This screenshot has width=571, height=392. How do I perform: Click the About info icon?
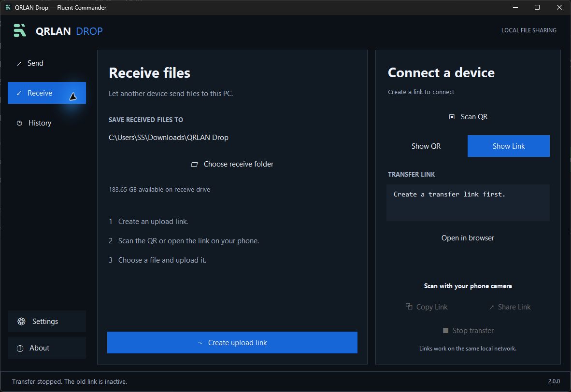coord(20,349)
